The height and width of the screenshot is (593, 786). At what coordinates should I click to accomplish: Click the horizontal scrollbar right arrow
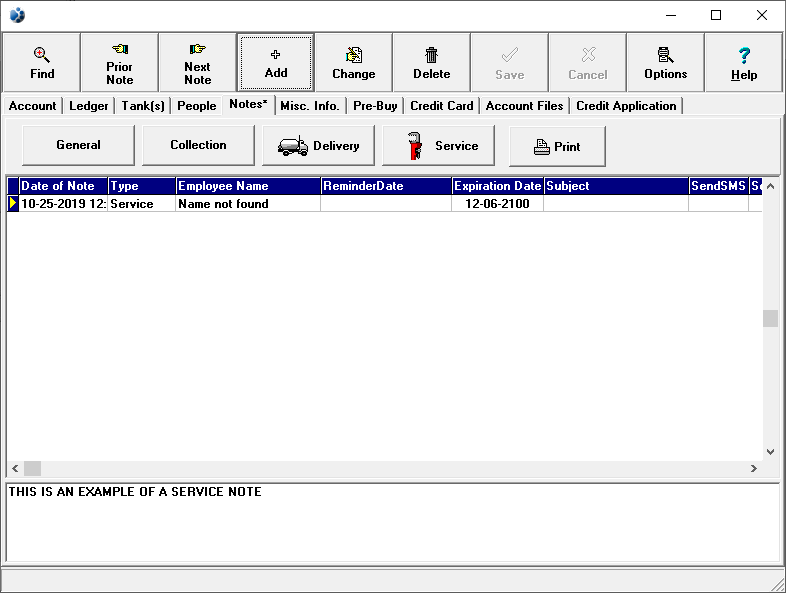[x=754, y=468]
